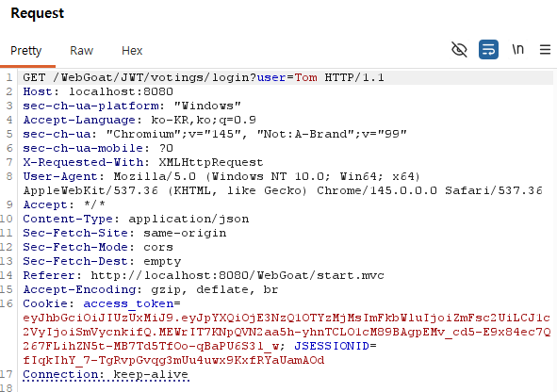Toggle hide non-printable characters eye icon
The image size is (557, 392).
(459, 49)
